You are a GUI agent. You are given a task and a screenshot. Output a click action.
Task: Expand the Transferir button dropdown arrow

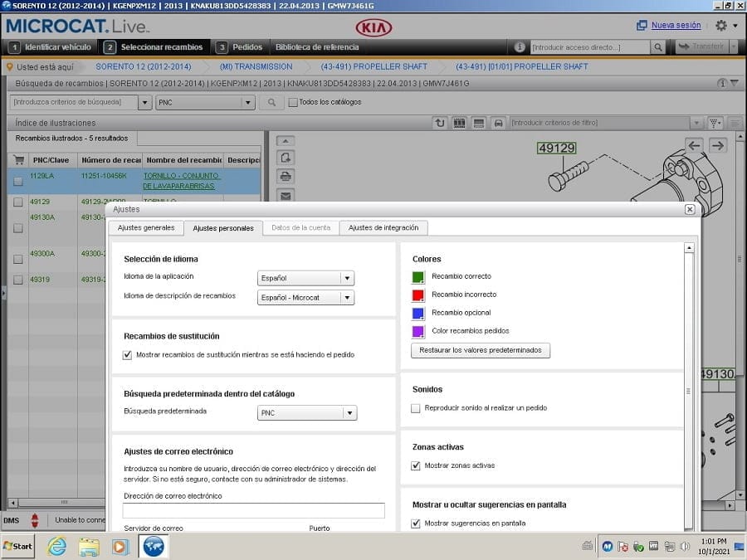[x=734, y=46]
